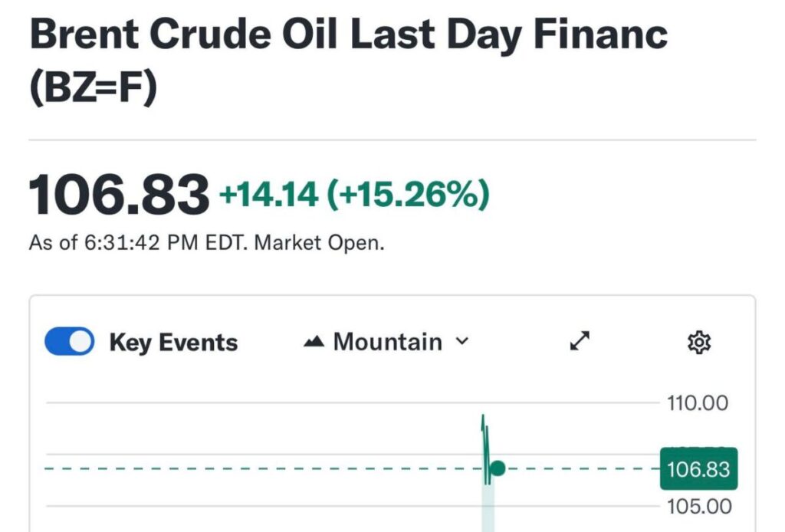
Task: Click the mountain chart style icon
Action: point(314,342)
